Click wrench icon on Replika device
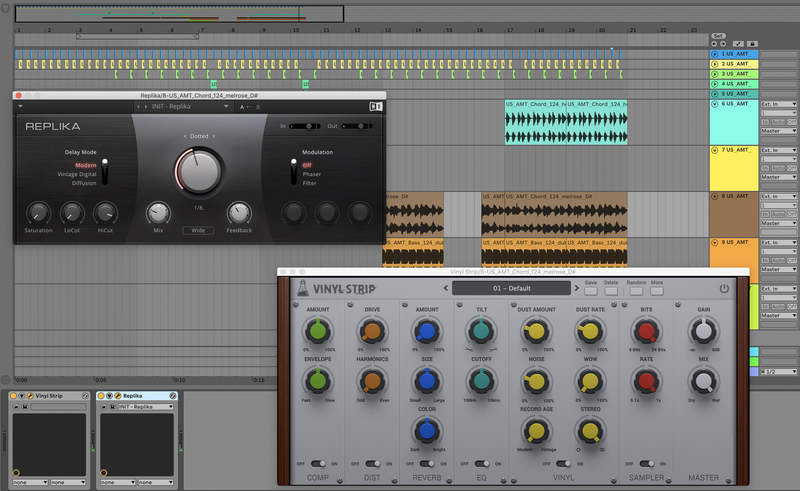The width and height of the screenshot is (800, 491). (x=118, y=396)
